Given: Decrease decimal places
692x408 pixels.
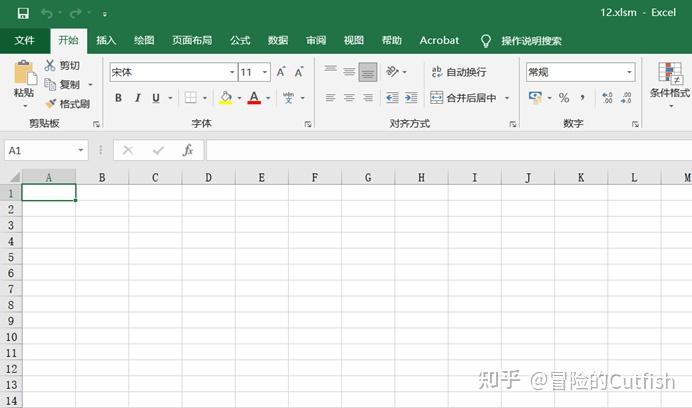Looking at the screenshot, I should (626, 98).
